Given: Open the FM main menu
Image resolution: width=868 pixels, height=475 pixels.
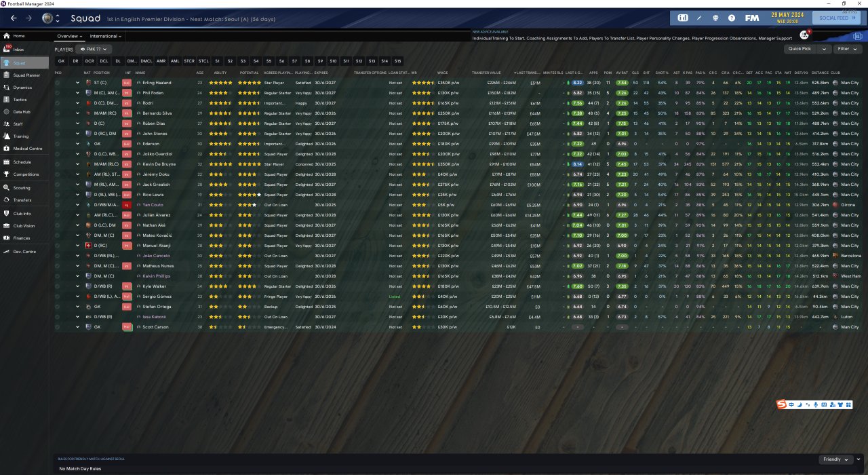Looking at the screenshot, I should tap(752, 18).
